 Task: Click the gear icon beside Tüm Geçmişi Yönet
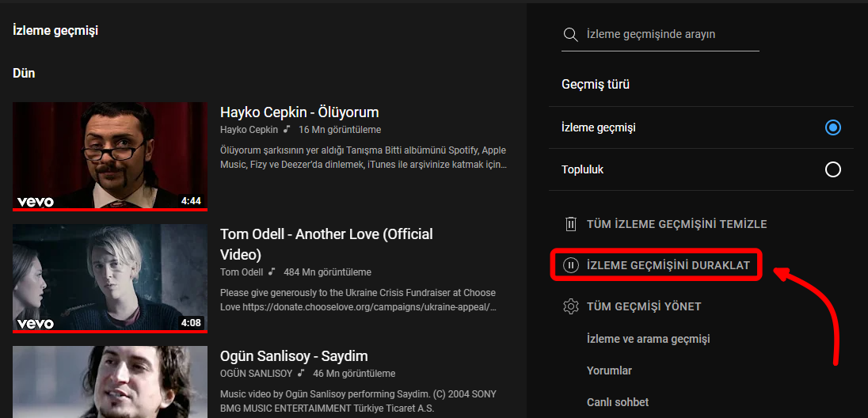[570, 306]
